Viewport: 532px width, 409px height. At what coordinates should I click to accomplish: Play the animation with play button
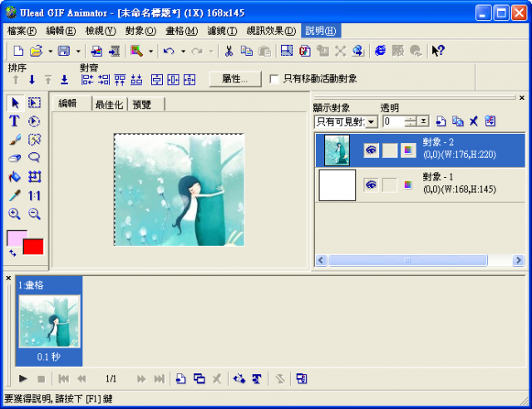(22, 378)
